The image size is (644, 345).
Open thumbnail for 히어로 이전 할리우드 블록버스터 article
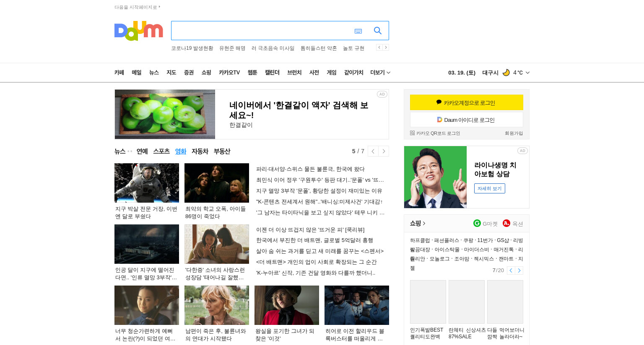click(357, 305)
